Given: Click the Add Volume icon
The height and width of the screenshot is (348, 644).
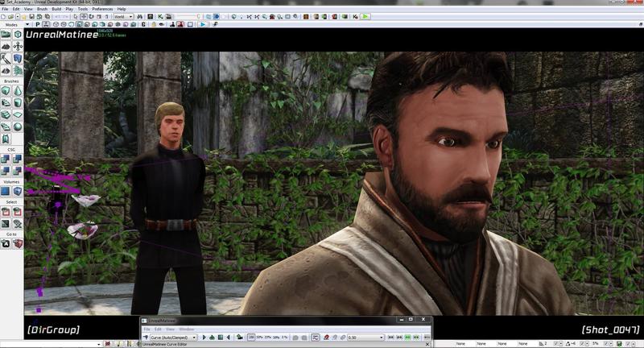Looking at the screenshot, I should click(x=18, y=191).
